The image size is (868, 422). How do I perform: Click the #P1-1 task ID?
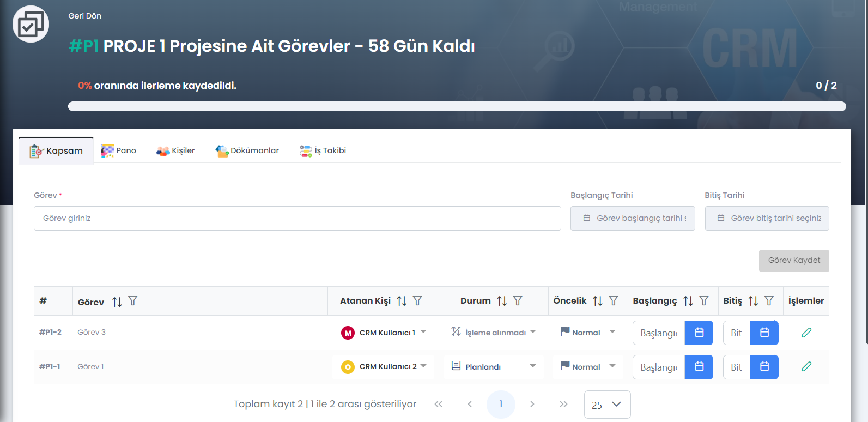[50, 366]
